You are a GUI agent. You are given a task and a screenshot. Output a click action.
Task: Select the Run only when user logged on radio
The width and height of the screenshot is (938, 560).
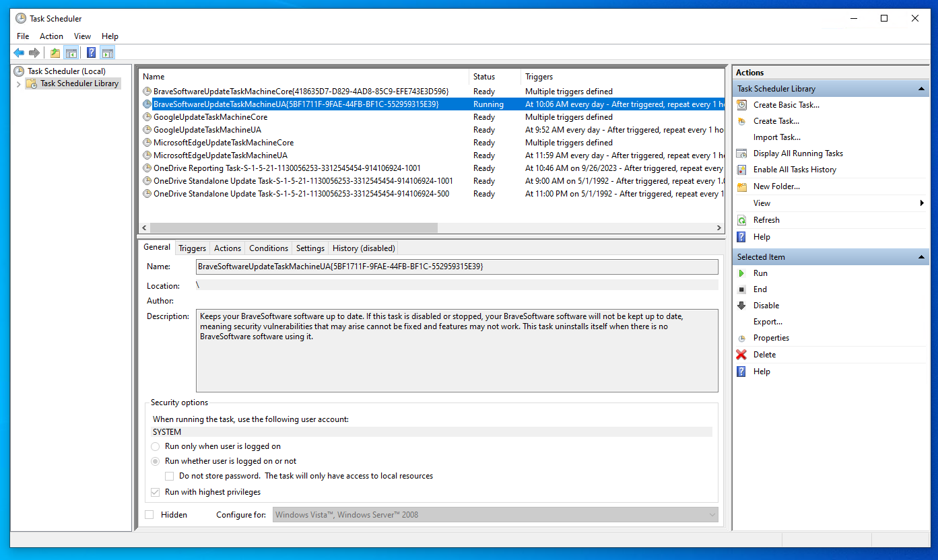click(156, 446)
